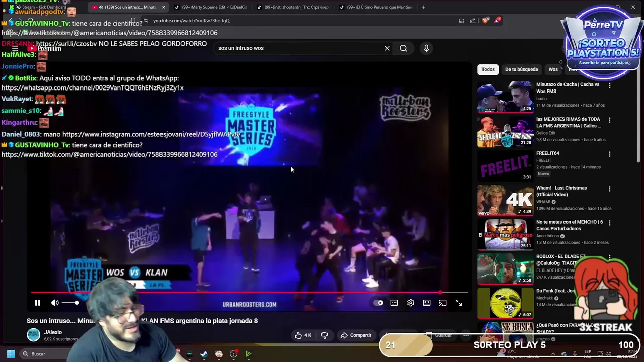Toggle subtitles in the player controls
This screenshot has height=362, width=644.
pyautogui.click(x=394, y=303)
